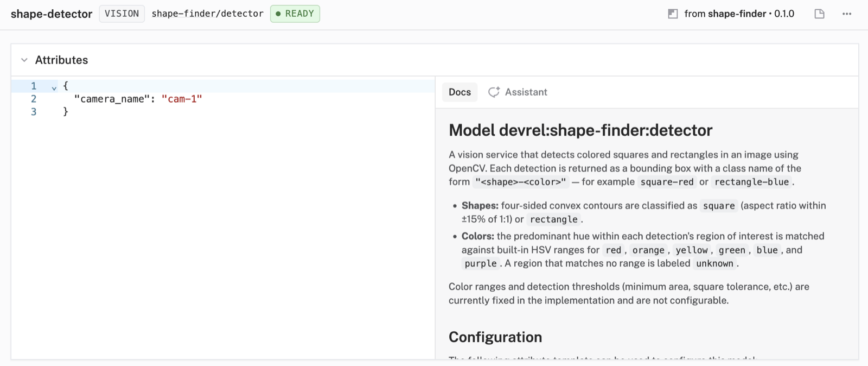The width and height of the screenshot is (868, 366).
Task: Click the from shape-finder 0.1.0 link
Action: pyautogui.click(x=739, y=14)
